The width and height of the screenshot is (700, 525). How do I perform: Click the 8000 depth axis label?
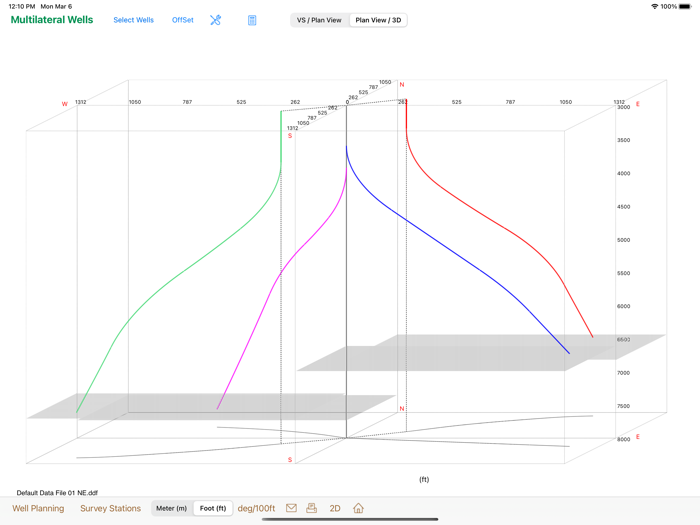pyautogui.click(x=623, y=439)
